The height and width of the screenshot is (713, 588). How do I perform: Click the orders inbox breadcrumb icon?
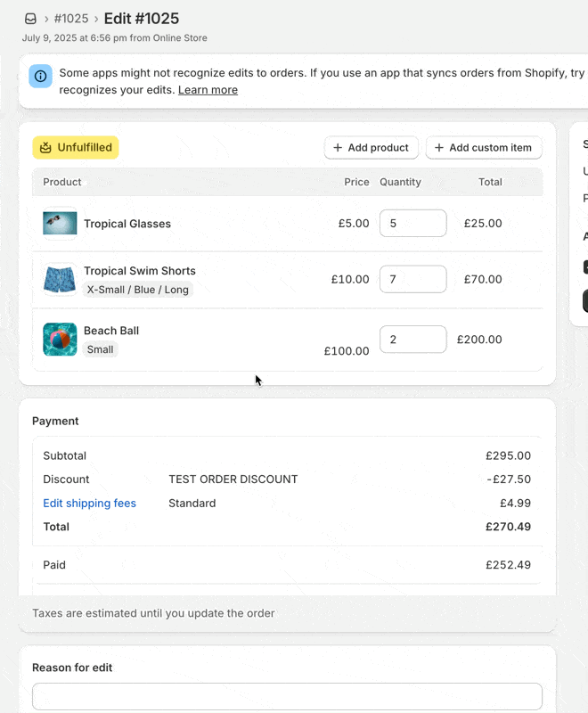click(30, 19)
